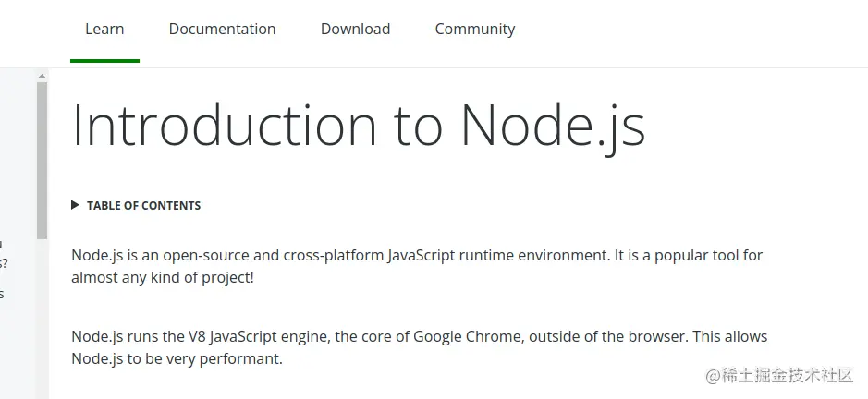
Task: Click the cut-off sidebar link ending with "s?"
Action: point(4,263)
